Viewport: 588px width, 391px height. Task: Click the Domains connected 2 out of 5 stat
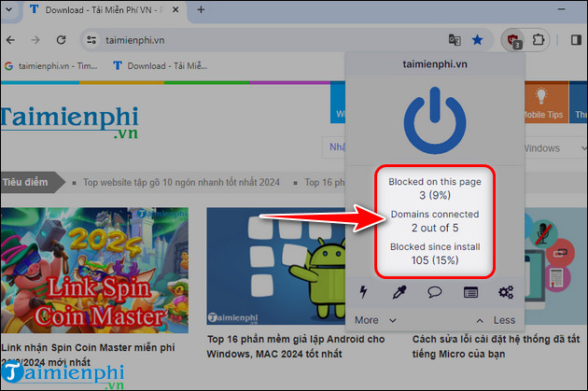(x=435, y=221)
